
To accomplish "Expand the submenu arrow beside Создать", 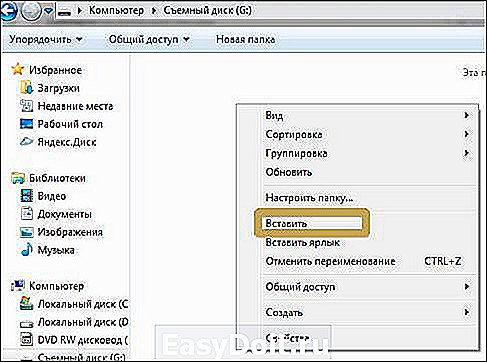I will 466,312.
